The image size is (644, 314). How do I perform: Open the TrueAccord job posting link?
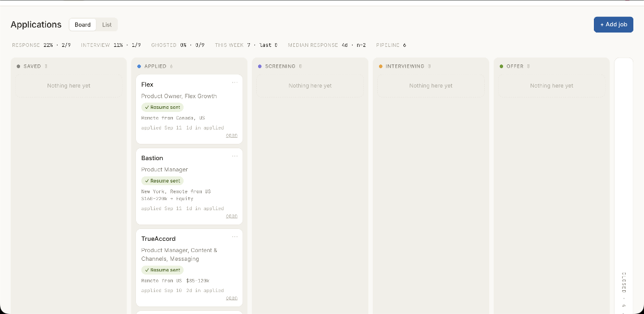tap(232, 298)
